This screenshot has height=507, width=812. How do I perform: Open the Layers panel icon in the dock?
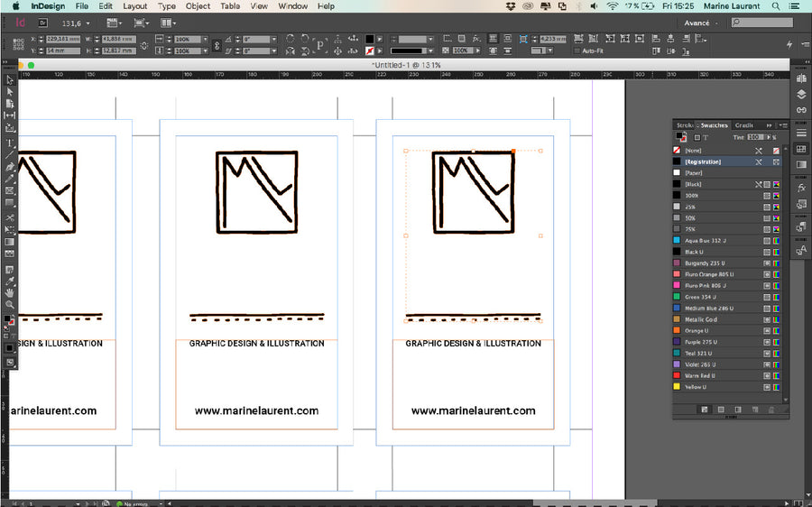coord(801,94)
